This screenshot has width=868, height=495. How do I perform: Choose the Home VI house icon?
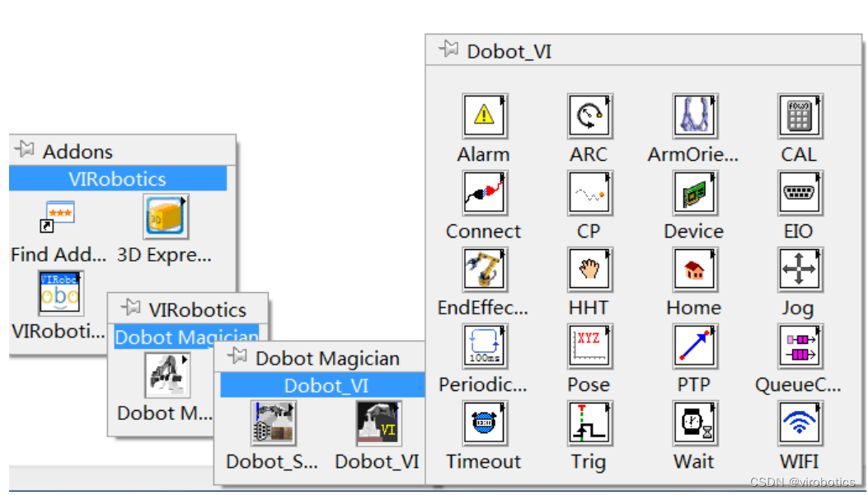tap(695, 270)
